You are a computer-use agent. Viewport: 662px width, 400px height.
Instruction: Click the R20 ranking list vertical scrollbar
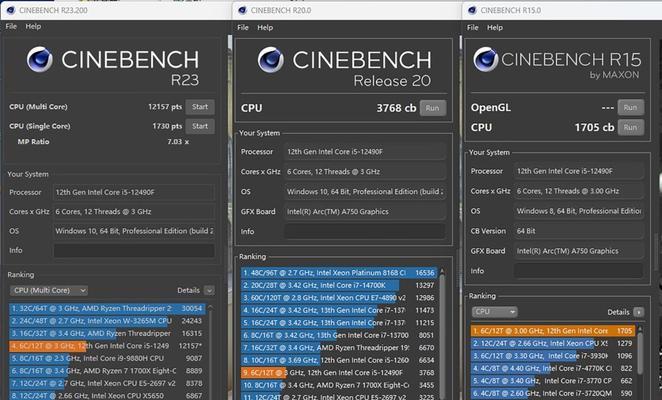coord(442,334)
